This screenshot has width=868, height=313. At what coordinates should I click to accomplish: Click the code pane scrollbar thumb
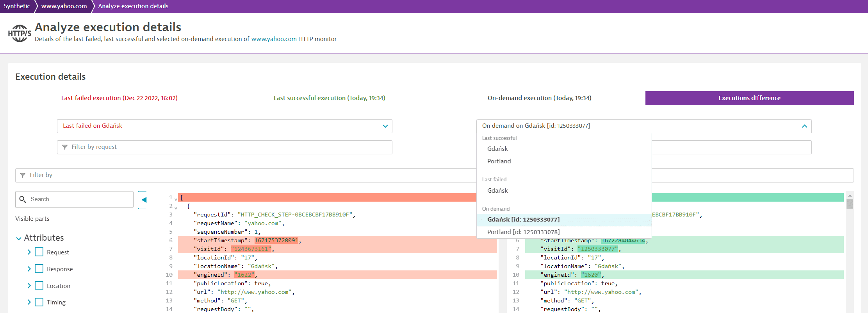click(850, 204)
